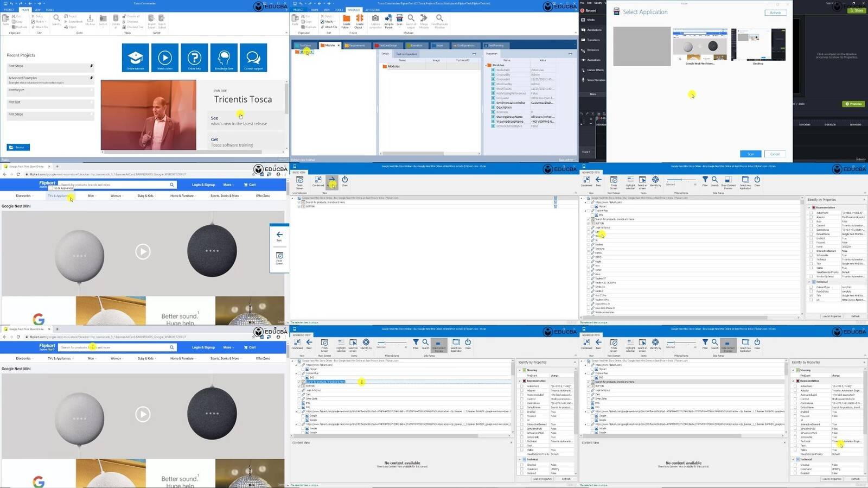The width and height of the screenshot is (868, 488).
Task: Click Show Content Preview in ADVANCED VIEW ribbon
Action: [728, 182]
